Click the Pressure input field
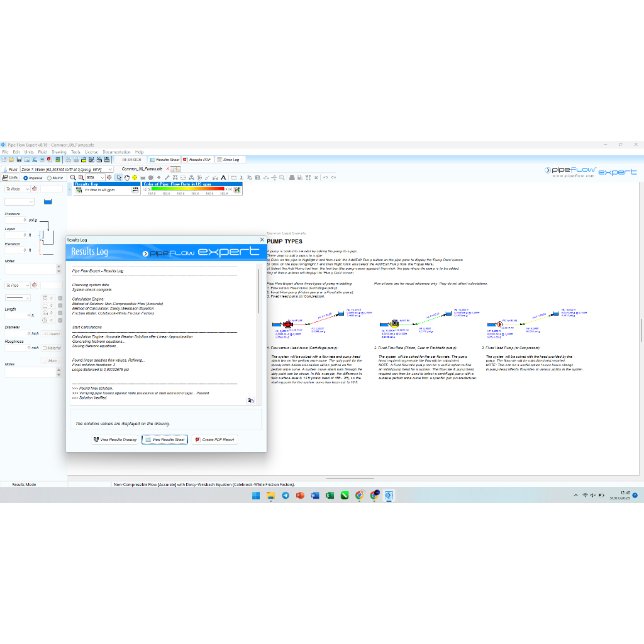Image resolution: width=644 pixels, height=644 pixels. pos(16,219)
